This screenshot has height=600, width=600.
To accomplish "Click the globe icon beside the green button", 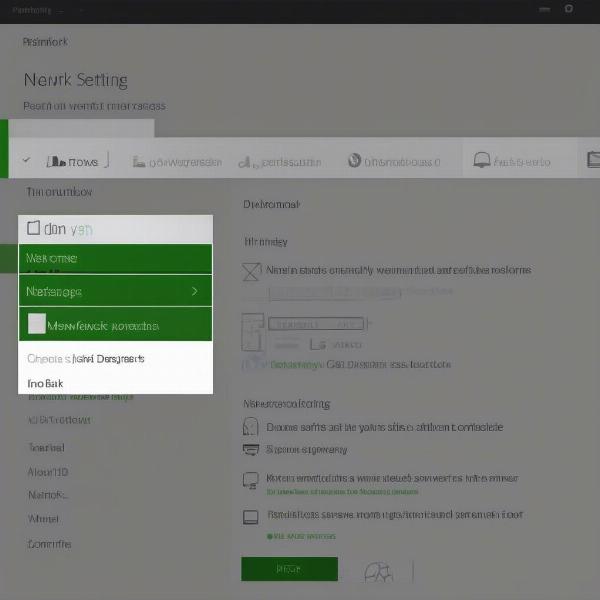I will tap(378, 572).
